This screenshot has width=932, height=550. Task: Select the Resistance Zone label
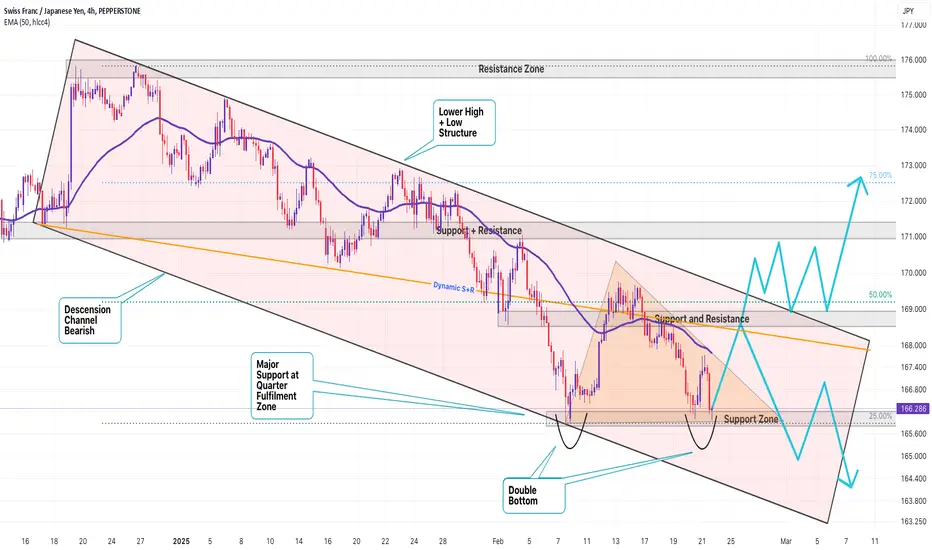(x=511, y=69)
